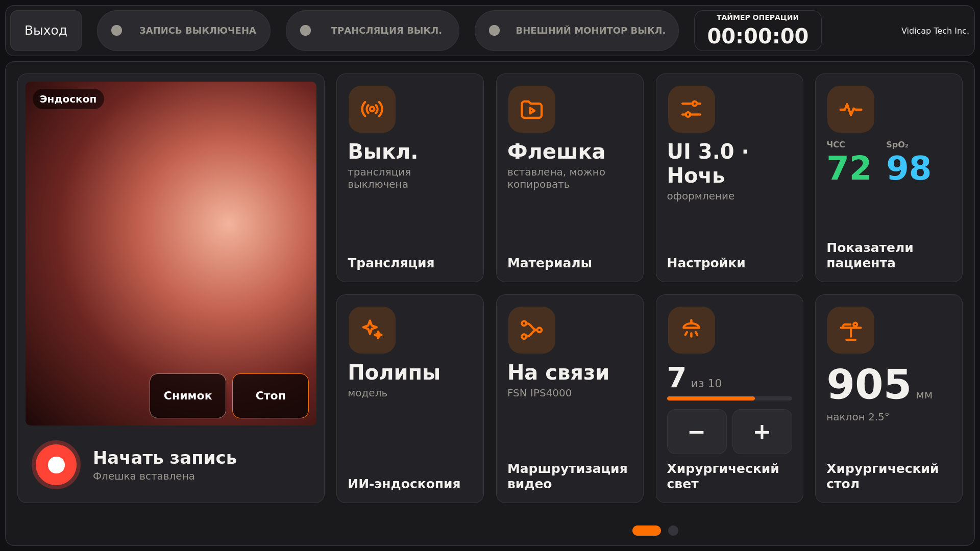Click вставлена, можно копировать subtitle
Image resolution: width=980 pixels, height=551 pixels.
click(x=556, y=179)
